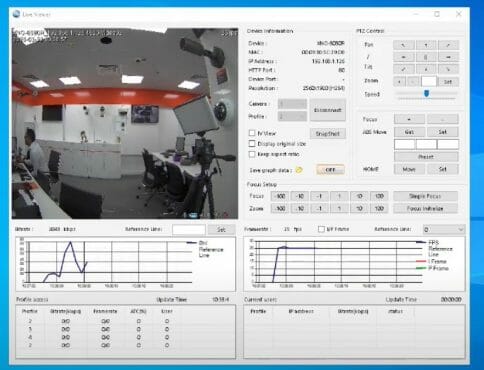Viewport: 484px width, 370px height.
Task: Click the PTZ Zoom value input field
Action: coord(429,81)
